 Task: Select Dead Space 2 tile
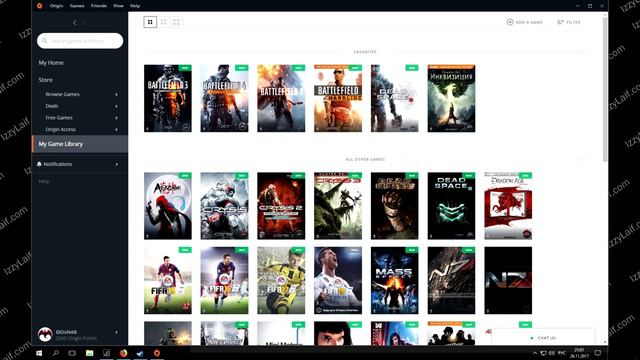point(451,206)
